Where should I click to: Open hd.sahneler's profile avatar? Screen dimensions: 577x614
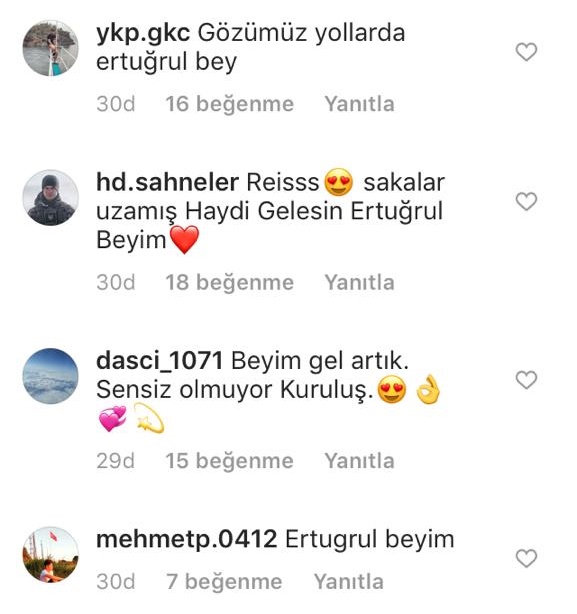point(50,197)
